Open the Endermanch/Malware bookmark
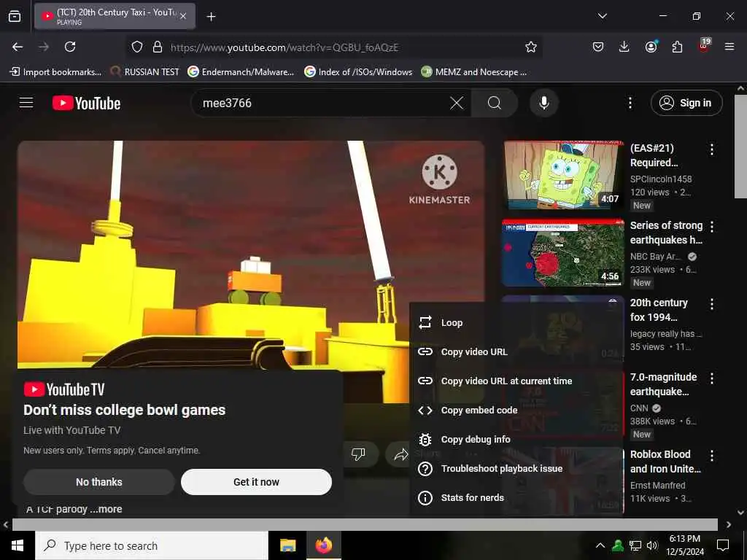 pos(241,72)
